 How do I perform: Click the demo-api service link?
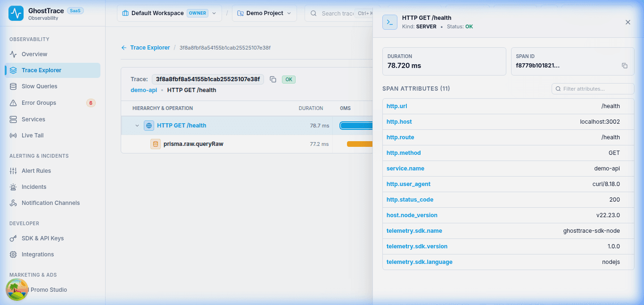point(144,90)
